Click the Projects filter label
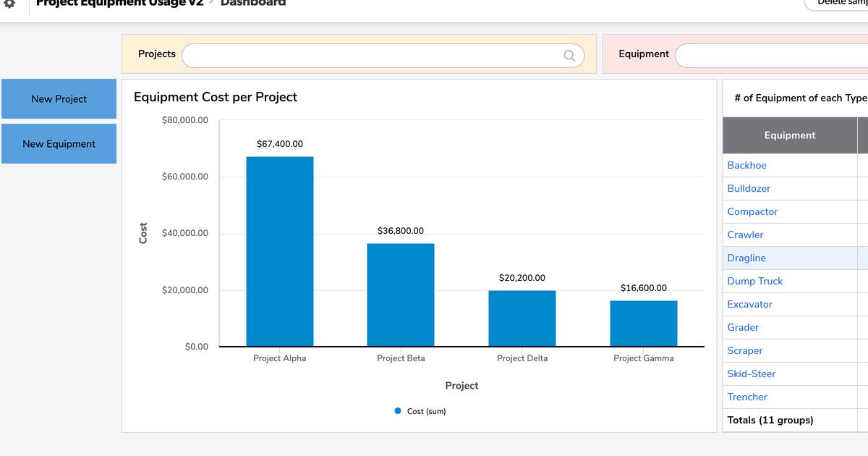868x456 pixels. point(157,54)
